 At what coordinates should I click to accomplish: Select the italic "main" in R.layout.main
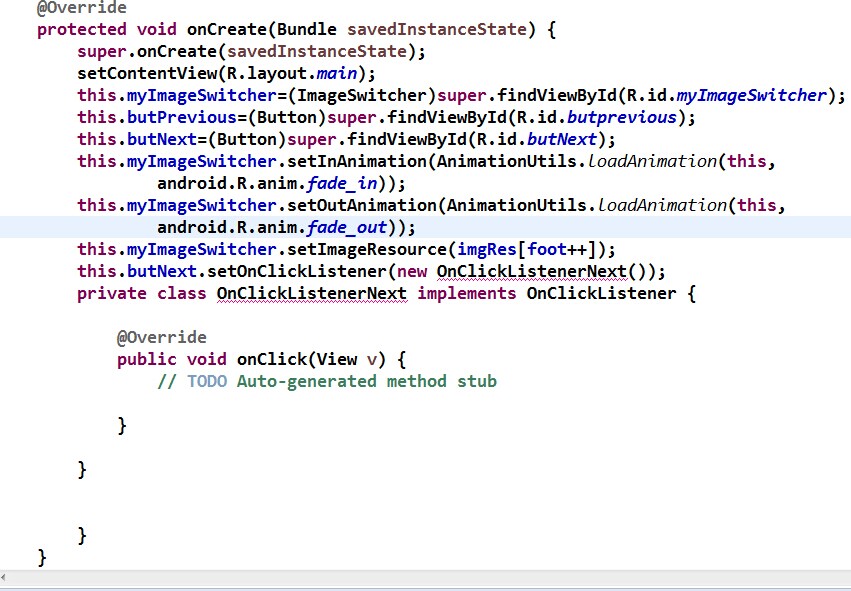pos(336,73)
